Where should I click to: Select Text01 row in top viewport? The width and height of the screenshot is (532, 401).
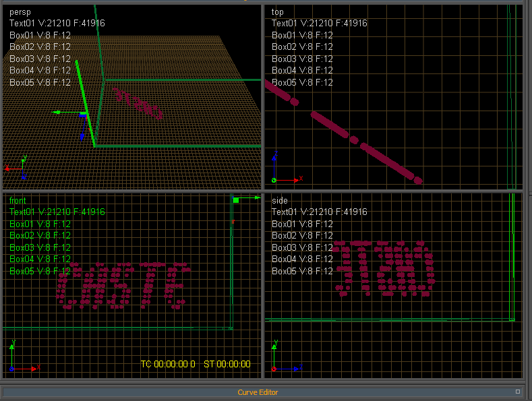point(320,23)
